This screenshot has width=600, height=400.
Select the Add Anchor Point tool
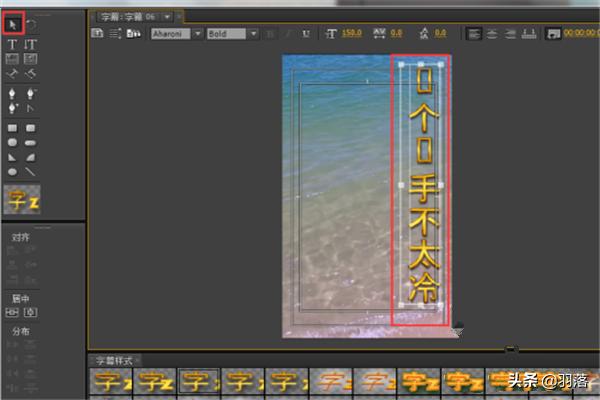pos(12,109)
